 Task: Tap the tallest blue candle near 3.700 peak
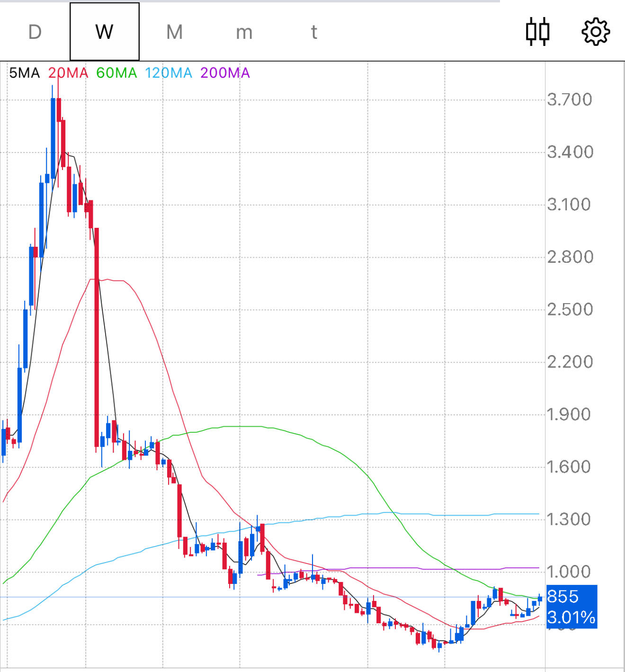coord(53,138)
